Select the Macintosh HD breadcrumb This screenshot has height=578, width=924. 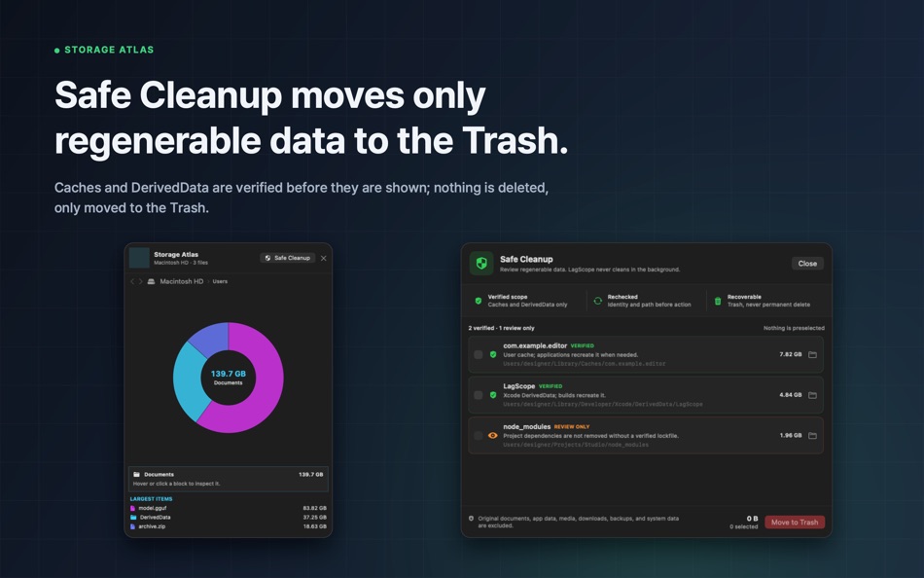(182, 281)
